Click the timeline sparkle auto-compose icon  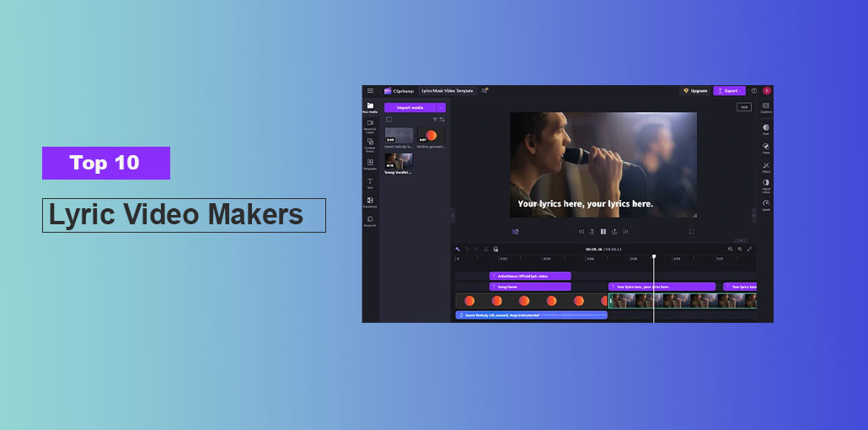458,249
